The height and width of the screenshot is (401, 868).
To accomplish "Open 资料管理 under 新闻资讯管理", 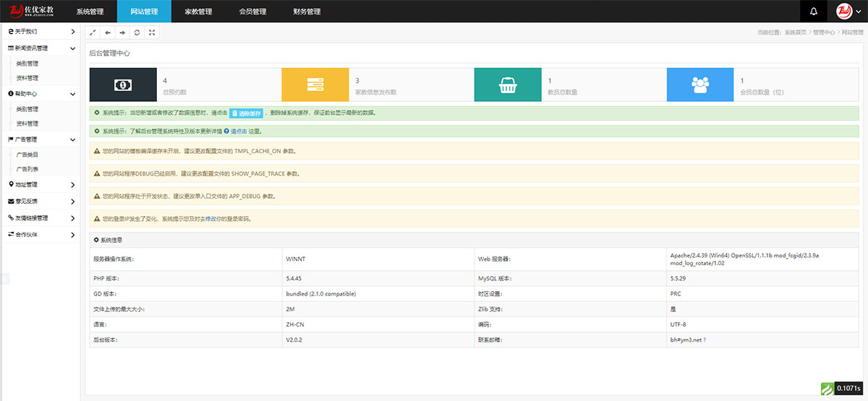I will point(27,78).
